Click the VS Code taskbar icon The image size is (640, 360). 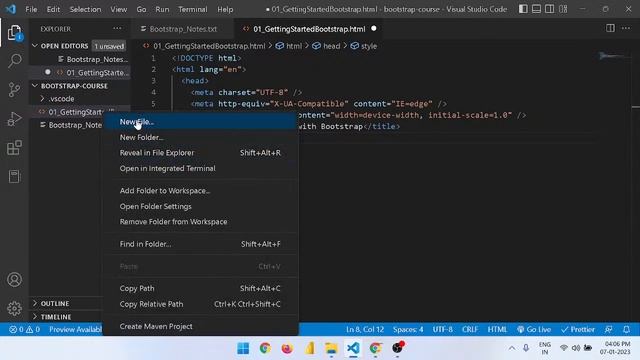pos(353,349)
